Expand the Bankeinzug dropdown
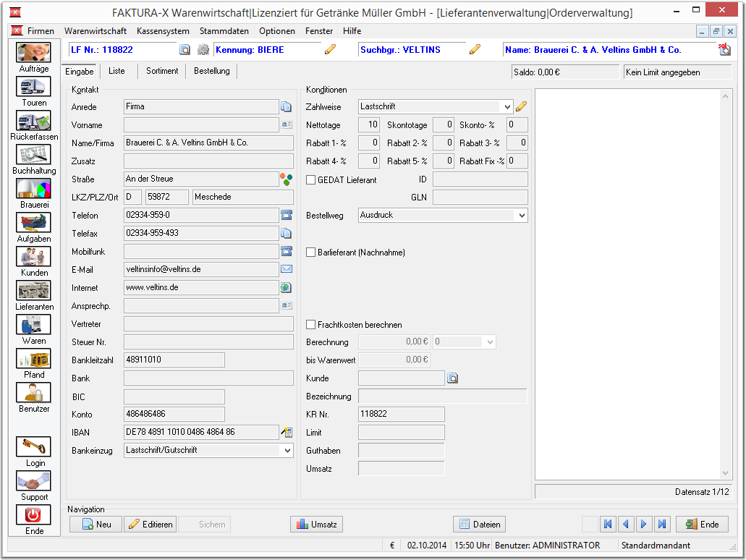Image resolution: width=746 pixels, height=560 pixels. 287,450
